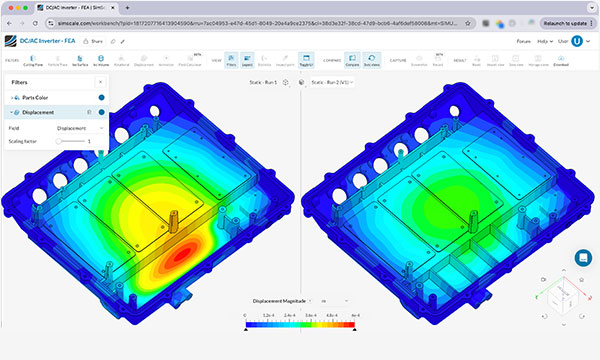
Task: Toggle the Legend view button
Action: coord(247,60)
